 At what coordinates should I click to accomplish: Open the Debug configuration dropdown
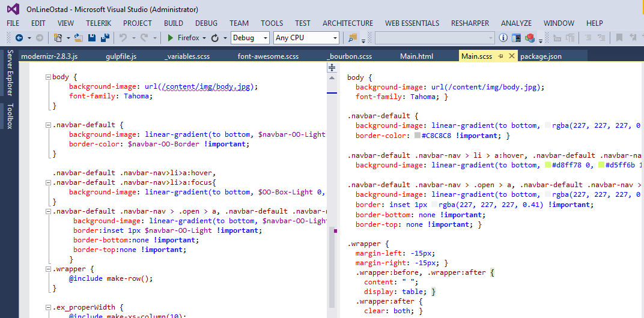pyautogui.click(x=250, y=38)
